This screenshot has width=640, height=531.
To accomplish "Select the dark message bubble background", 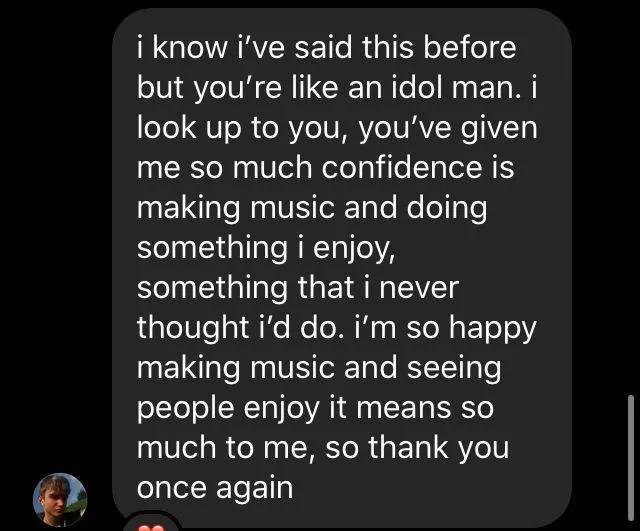I will click(x=342, y=267).
